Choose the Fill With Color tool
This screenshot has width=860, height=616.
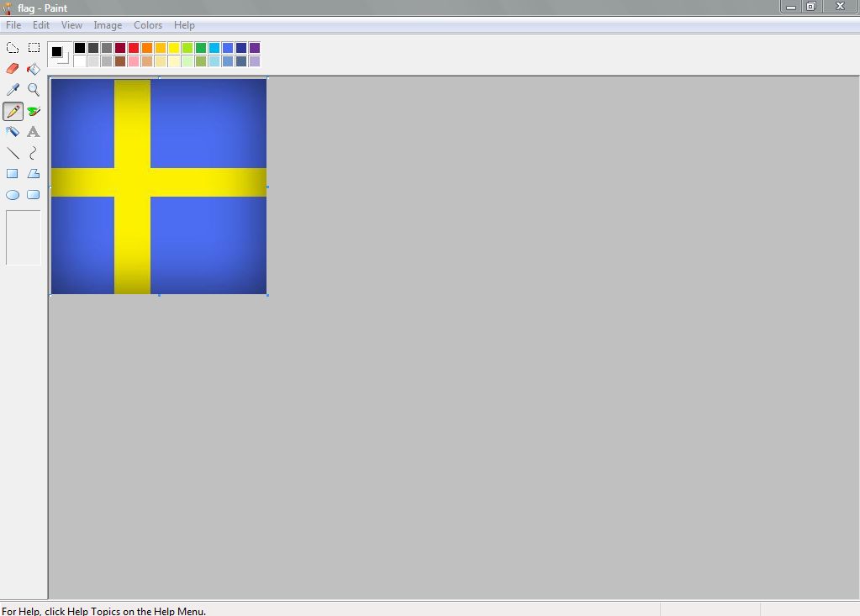click(33, 69)
